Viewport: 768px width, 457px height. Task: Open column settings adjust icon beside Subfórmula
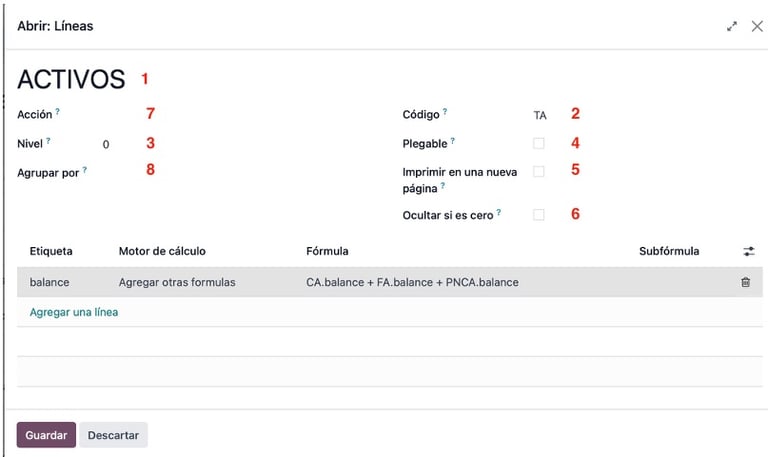pos(748,251)
